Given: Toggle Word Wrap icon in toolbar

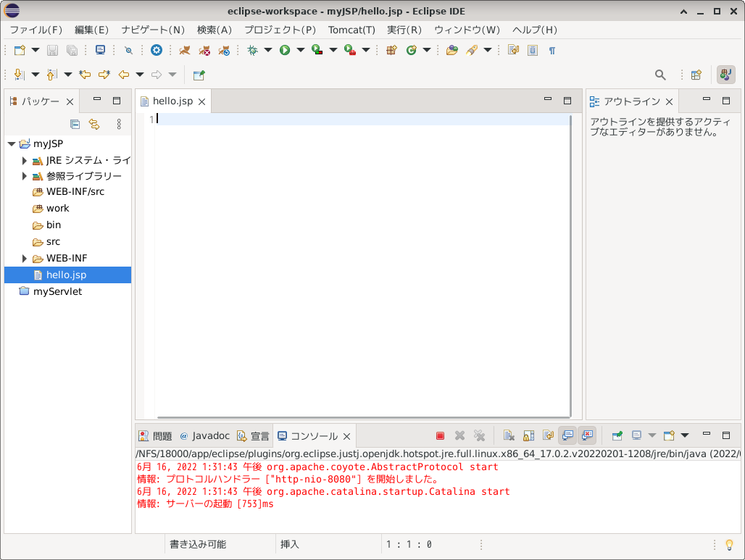Looking at the screenshot, I should [513, 50].
